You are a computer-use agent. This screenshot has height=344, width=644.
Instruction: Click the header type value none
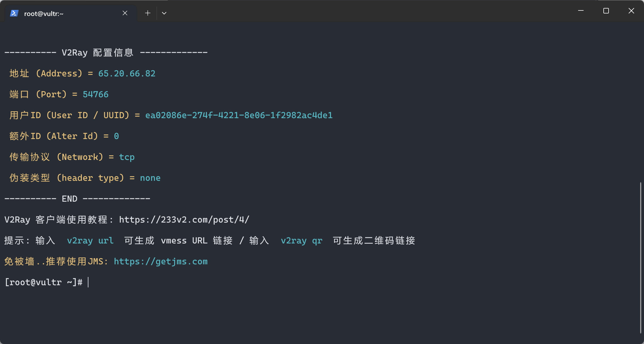pyautogui.click(x=150, y=178)
